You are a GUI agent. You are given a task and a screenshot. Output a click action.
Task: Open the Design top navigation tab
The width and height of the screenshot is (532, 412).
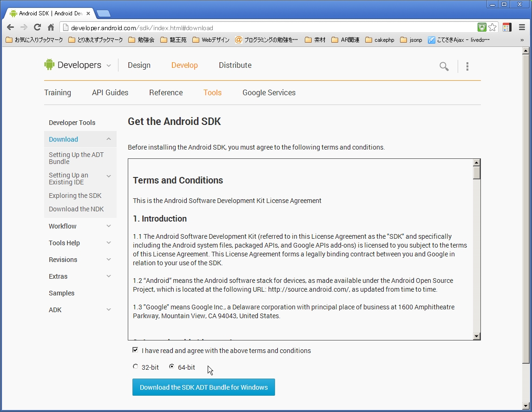tap(139, 65)
